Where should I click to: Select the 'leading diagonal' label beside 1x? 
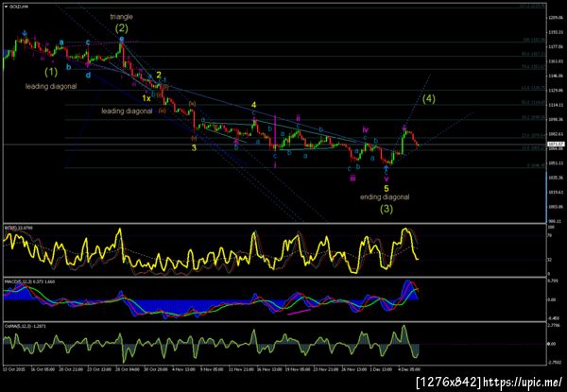tap(127, 111)
